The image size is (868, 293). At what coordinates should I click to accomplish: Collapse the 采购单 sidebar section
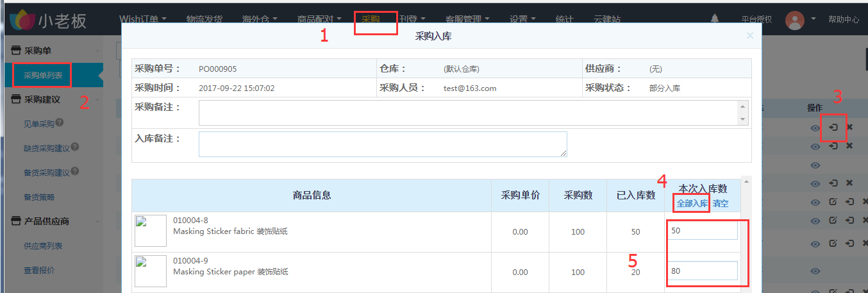(97, 50)
